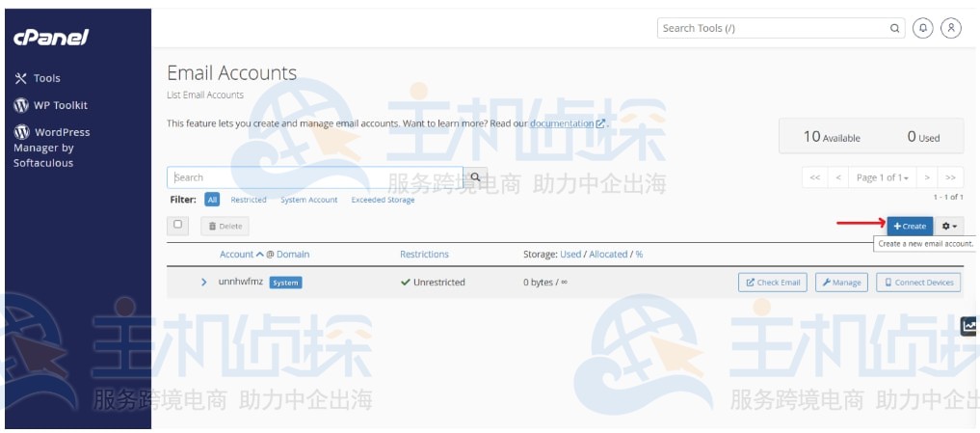Toggle the select-all checkbox
The width and height of the screenshot is (980, 433).
coord(177,225)
